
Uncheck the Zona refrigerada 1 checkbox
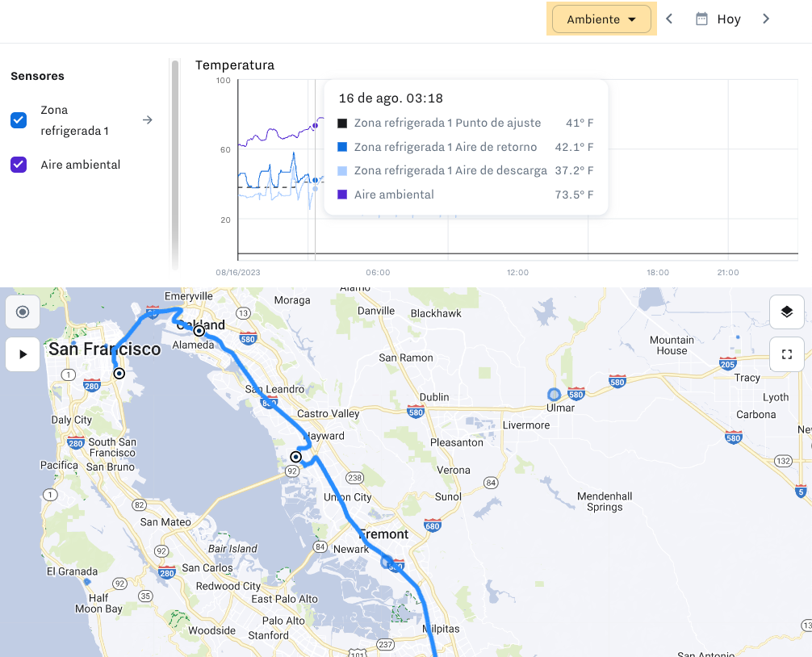click(19, 120)
